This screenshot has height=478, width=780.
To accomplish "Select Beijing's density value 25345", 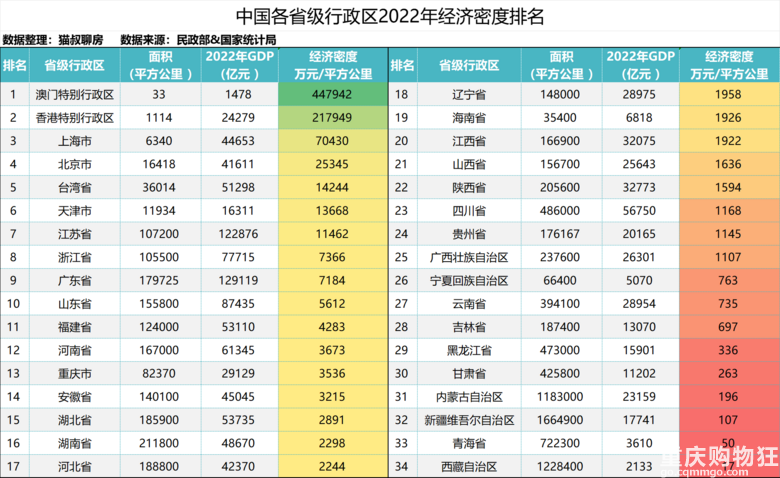I will click(333, 164).
